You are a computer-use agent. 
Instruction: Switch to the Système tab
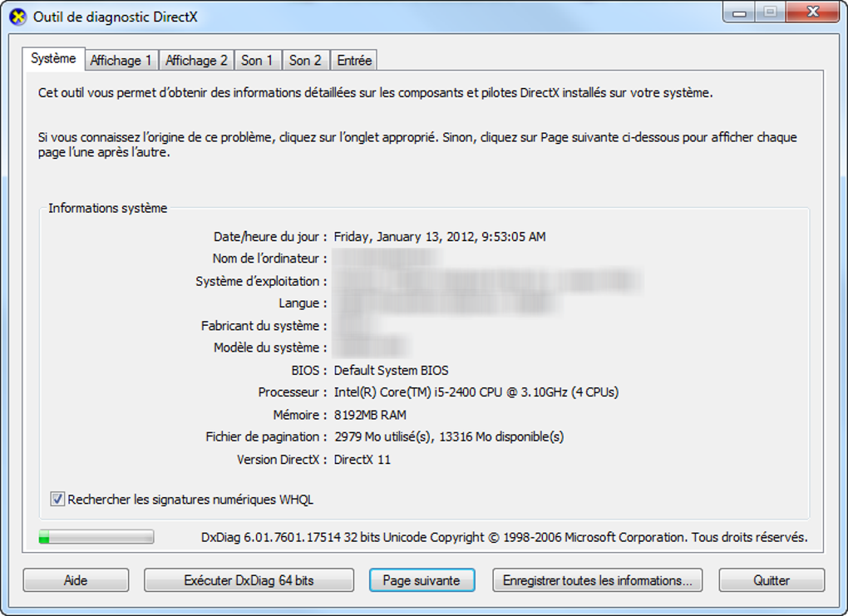[53, 58]
